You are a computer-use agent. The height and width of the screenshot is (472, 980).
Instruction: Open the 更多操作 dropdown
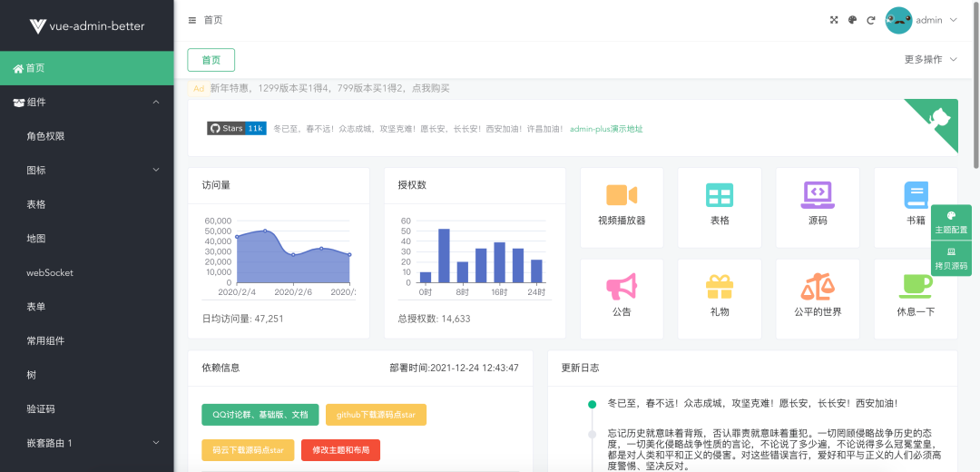click(x=931, y=59)
